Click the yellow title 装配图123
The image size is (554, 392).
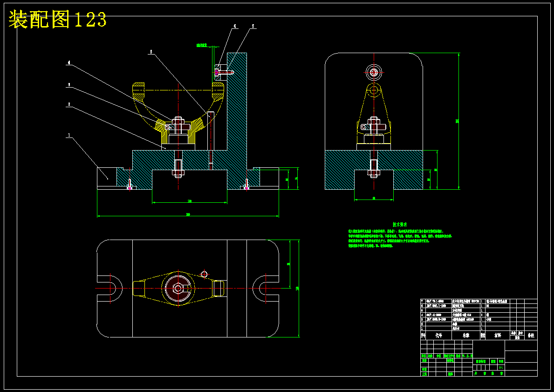57,20
